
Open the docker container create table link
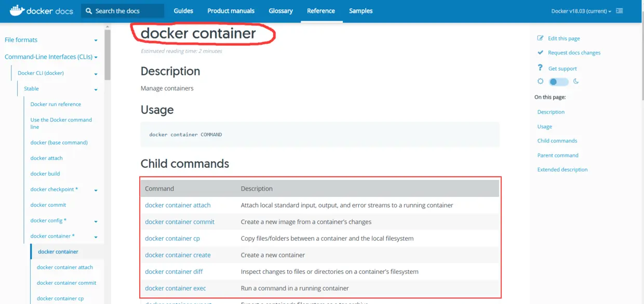[x=178, y=255]
